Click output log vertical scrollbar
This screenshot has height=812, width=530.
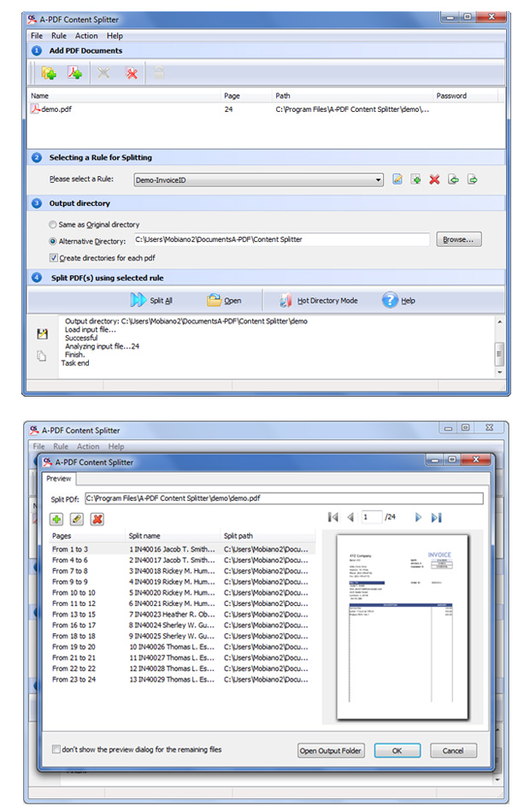click(499, 347)
